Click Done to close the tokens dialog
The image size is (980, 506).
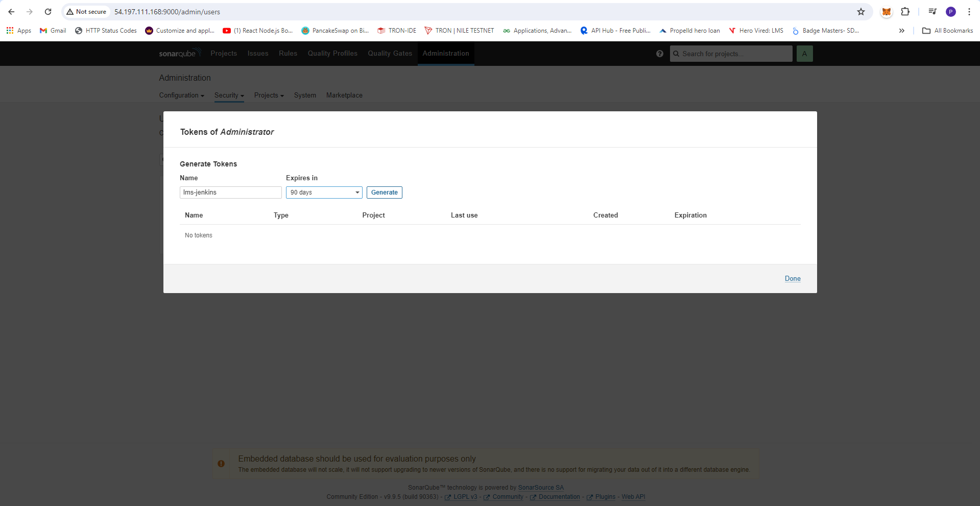pos(793,278)
